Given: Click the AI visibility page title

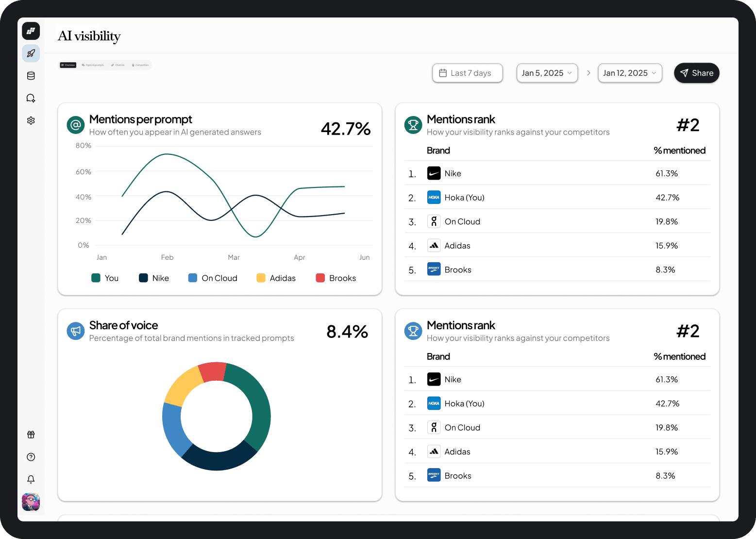Looking at the screenshot, I should [x=89, y=36].
